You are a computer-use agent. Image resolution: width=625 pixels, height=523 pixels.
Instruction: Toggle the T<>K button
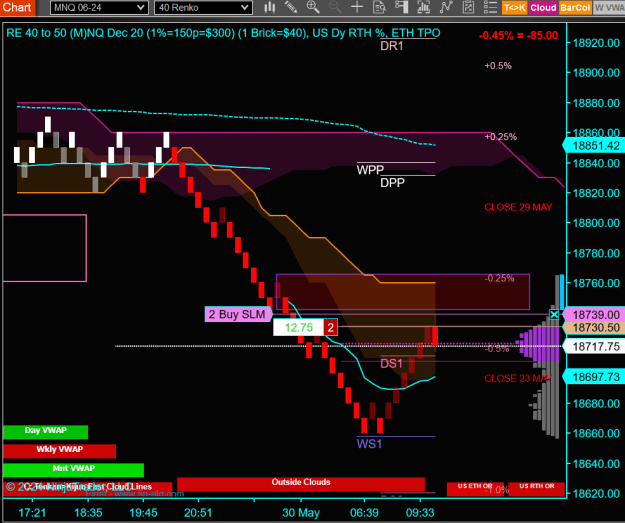coord(515,8)
